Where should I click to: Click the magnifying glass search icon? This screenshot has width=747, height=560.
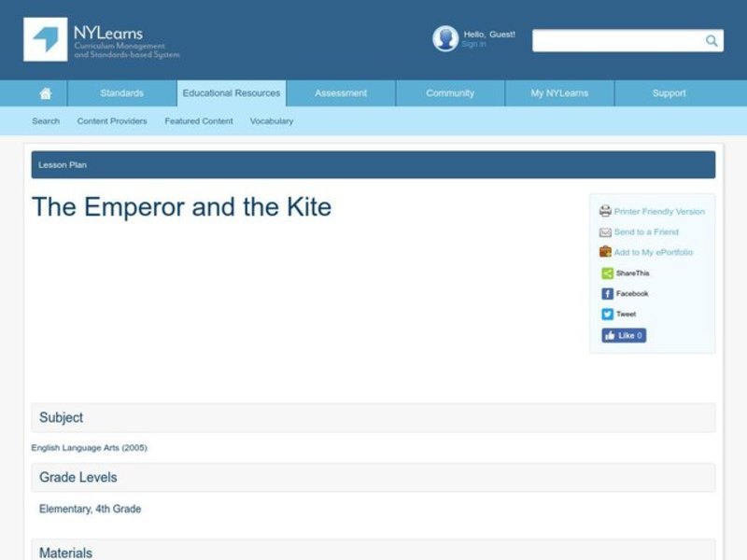click(711, 41)
